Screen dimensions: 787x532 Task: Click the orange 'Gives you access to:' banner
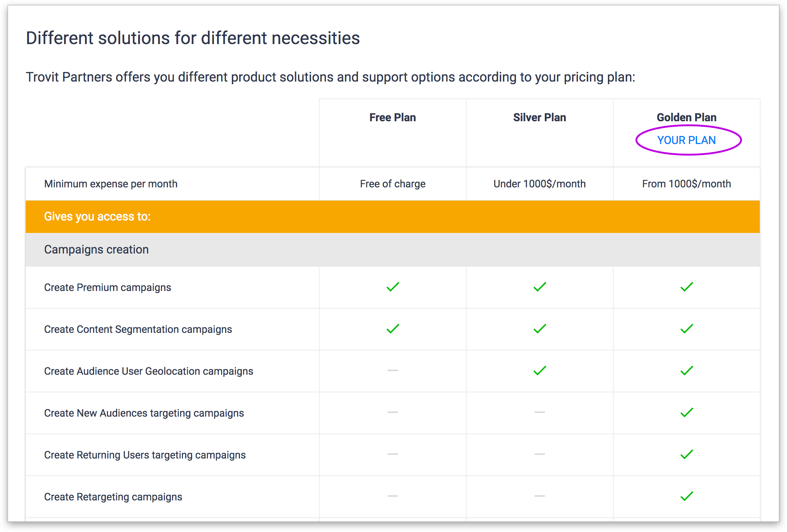point(97,216)
